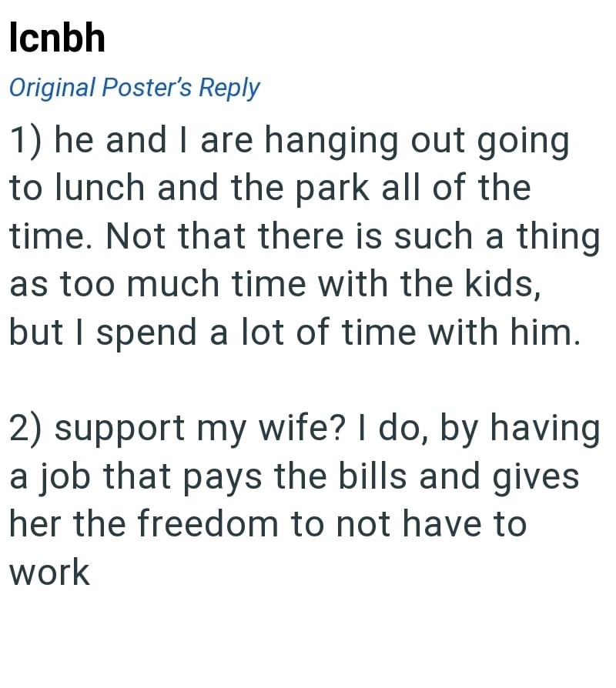Image resolution: width=616 pixels, height=688 pixels.
Task: Click the Original Poster's Reply label
Action: tap(134, 88)
